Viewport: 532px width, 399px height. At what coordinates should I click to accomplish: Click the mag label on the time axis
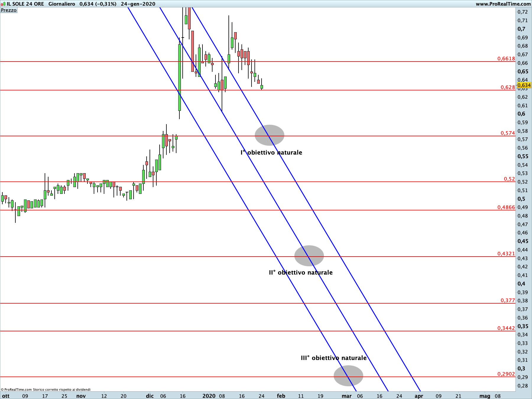[485, 396]
